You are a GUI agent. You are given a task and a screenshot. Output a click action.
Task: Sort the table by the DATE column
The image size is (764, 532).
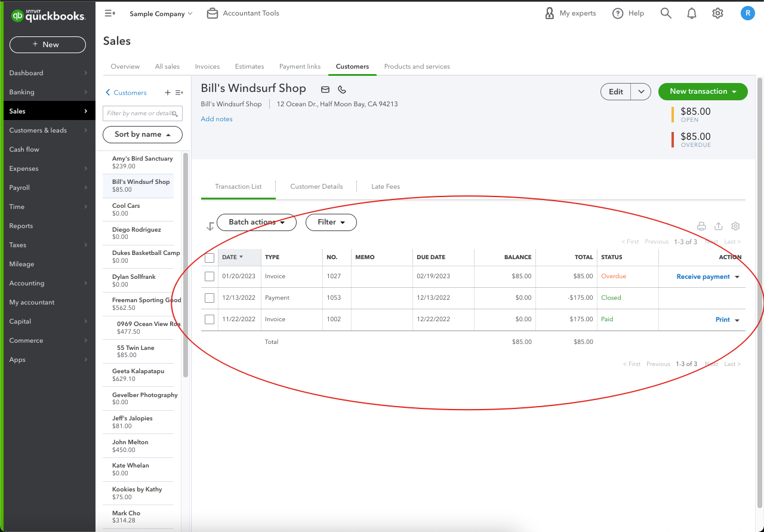click(232, 257)
